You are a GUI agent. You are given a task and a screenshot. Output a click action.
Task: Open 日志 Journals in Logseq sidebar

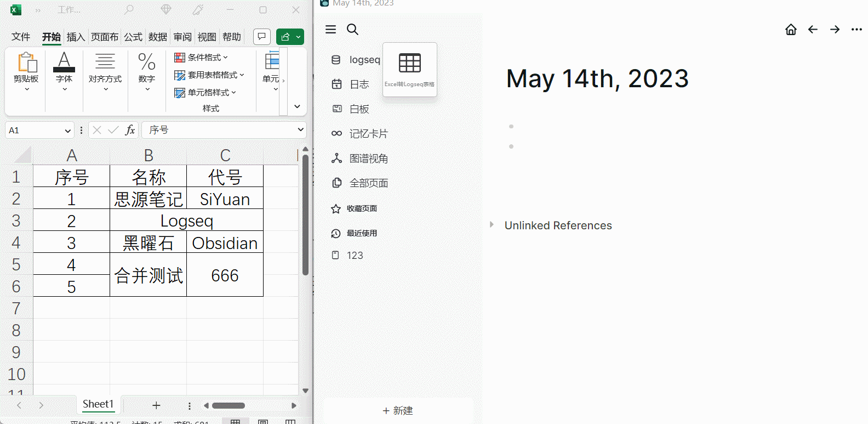click(x=351, y=84)
